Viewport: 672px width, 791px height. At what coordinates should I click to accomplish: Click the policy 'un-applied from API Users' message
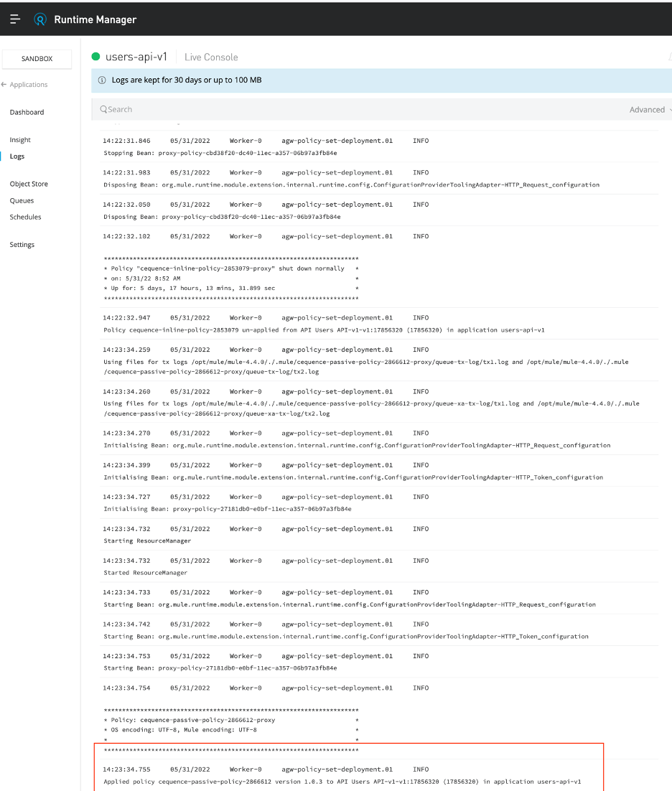click(324, 330)
